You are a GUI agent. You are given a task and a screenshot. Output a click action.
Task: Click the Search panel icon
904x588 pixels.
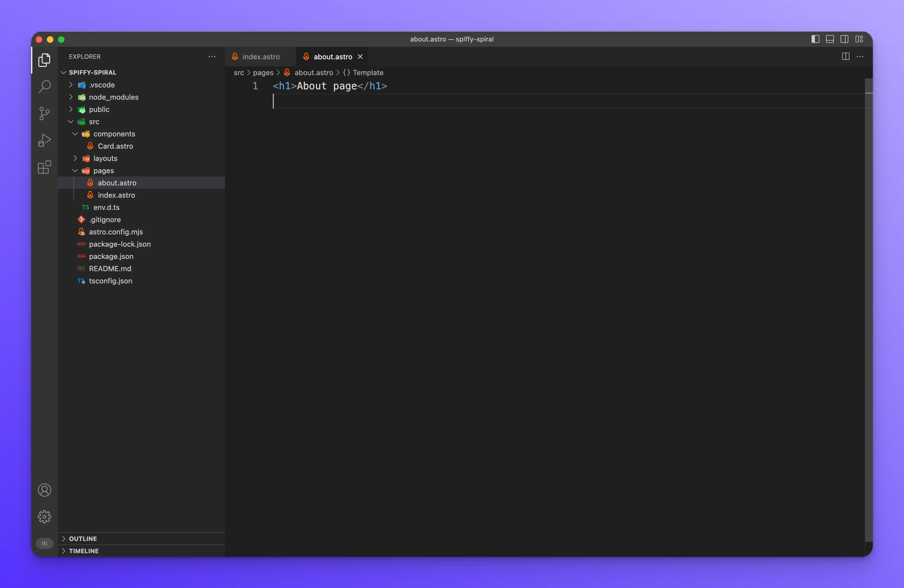point(44,86)
